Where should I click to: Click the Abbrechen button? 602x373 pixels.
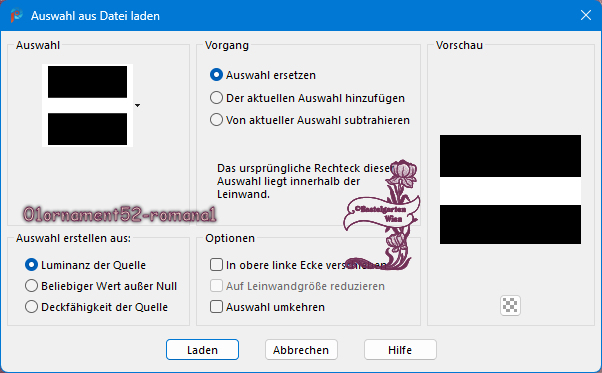coord(301,350)
